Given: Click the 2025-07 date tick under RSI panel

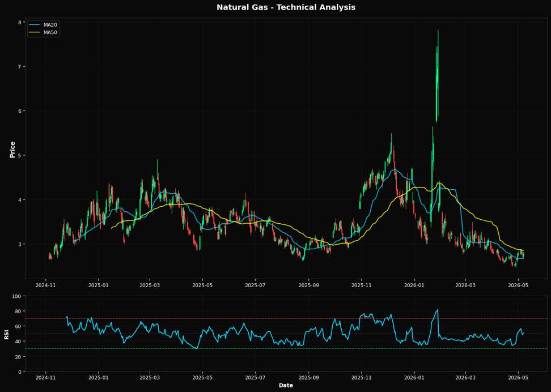Looking at the screenshot, I should click(x=256, y=378).
